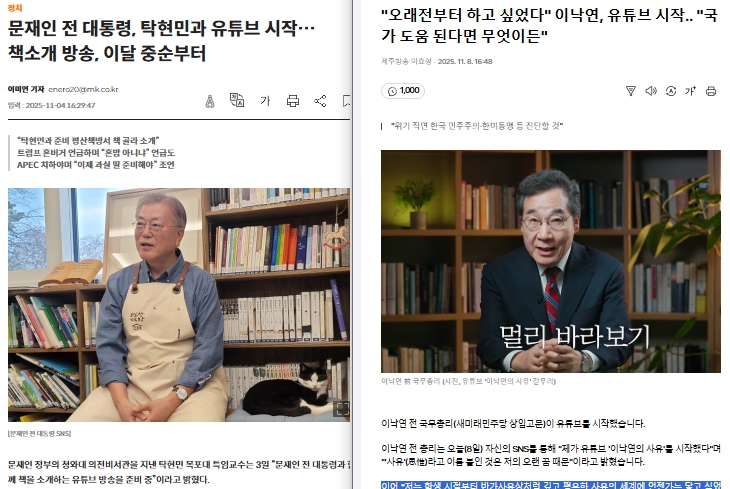This screenshot has width=730, height=489.
Task: Bookmark the left article
Action: click(346, 101)
